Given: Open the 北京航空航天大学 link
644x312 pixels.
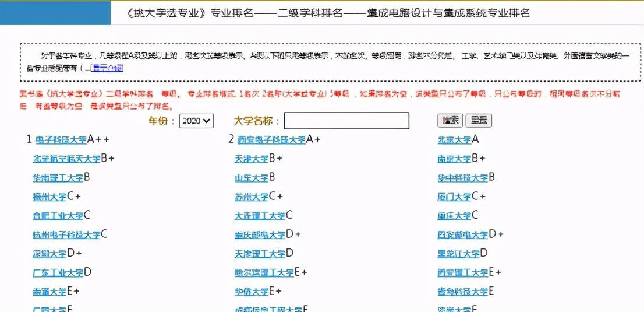Looking at the screenshot, I should pos(66,159).
